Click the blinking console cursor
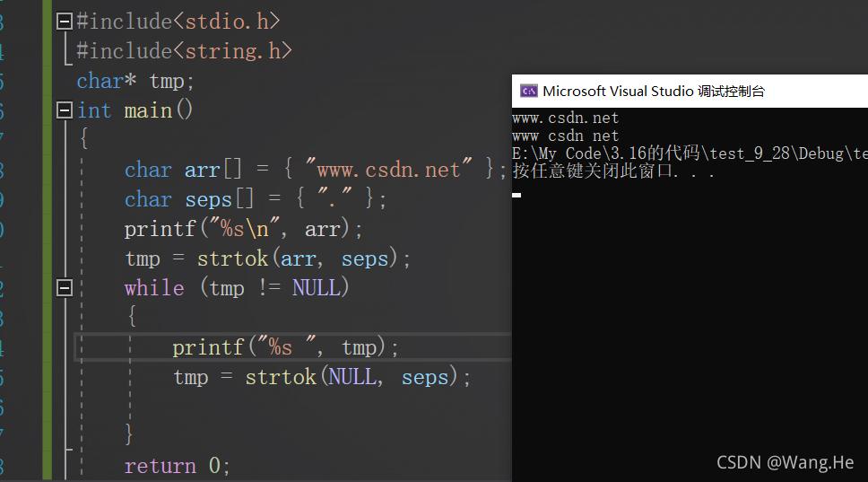 (x=516, y=195)
